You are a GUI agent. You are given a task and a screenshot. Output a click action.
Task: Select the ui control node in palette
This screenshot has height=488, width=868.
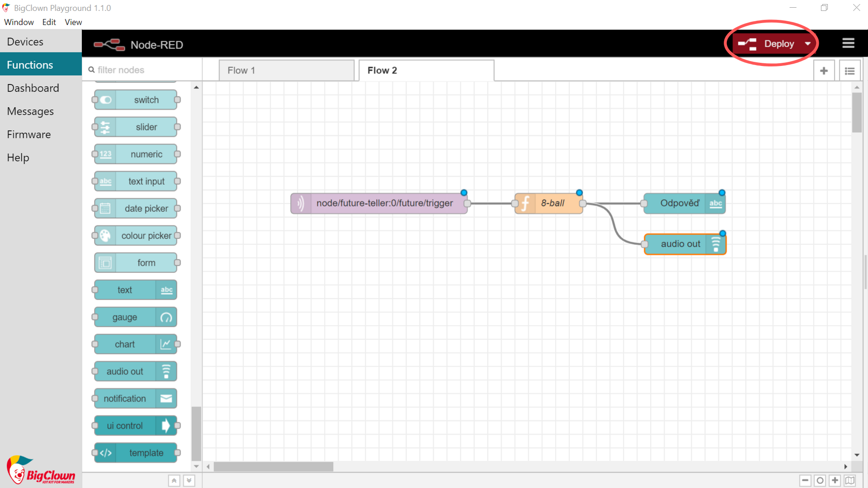(x=136, y=426)
